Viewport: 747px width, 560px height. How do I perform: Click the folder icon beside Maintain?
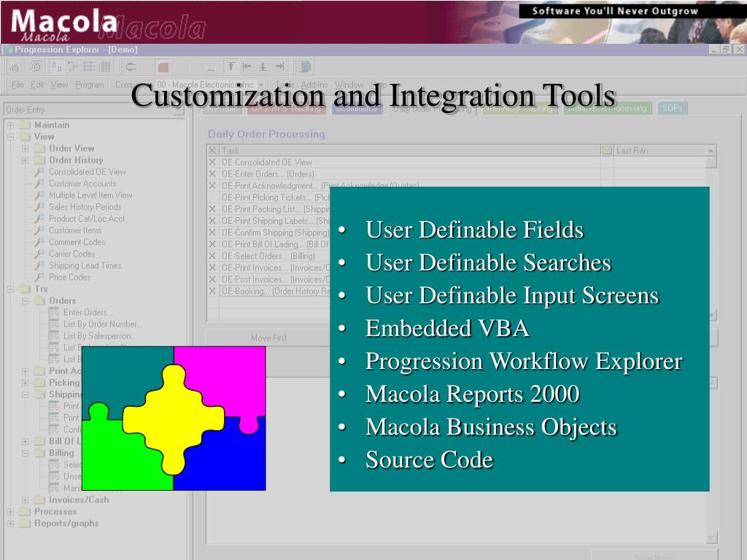point(25,125)
